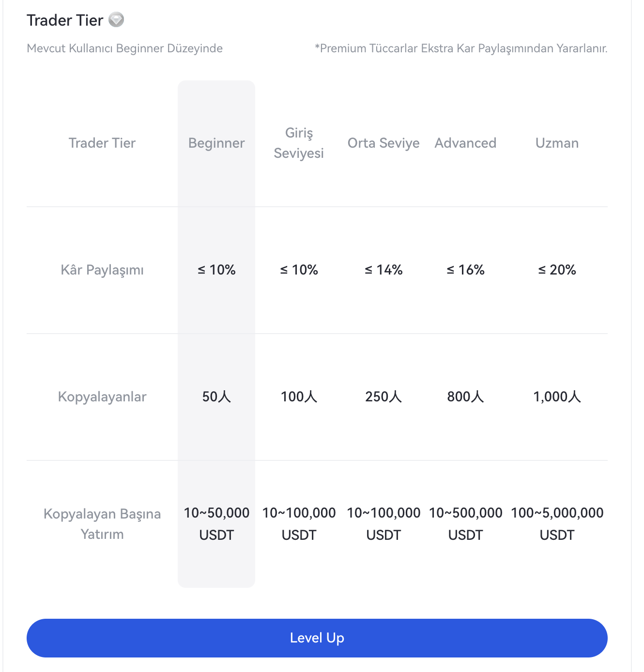Click the Kâr Paylaşımı row label

pos(102,270)
